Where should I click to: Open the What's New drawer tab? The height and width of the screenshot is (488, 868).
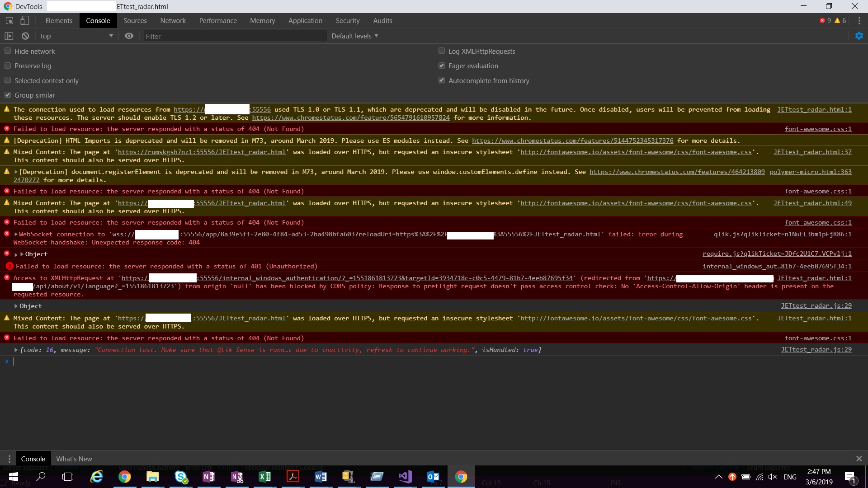[74, 459]
